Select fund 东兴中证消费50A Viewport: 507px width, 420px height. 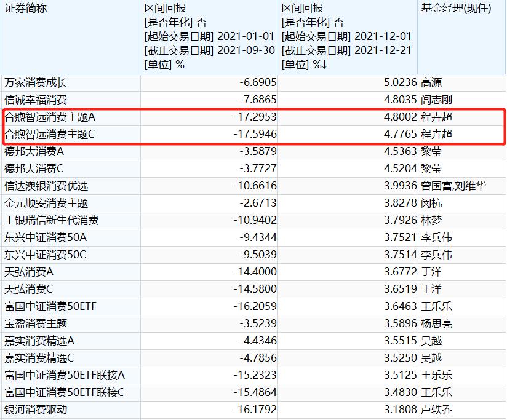click(46, 237)
